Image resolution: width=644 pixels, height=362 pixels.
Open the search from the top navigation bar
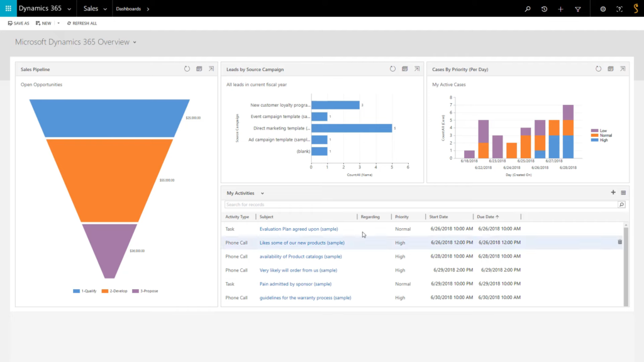(x=527, y=9)
